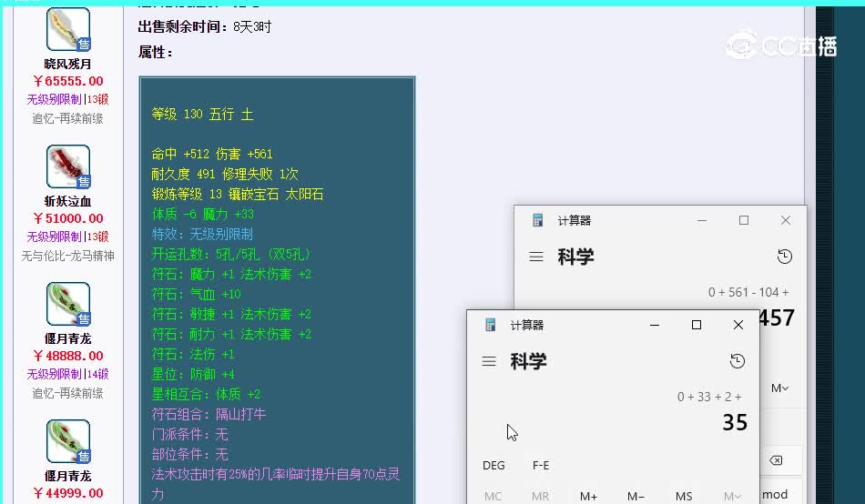The height and width of the screenshot is (504, 865).
Task: Click 无级别限制|14锻 label
Action: 68,374
